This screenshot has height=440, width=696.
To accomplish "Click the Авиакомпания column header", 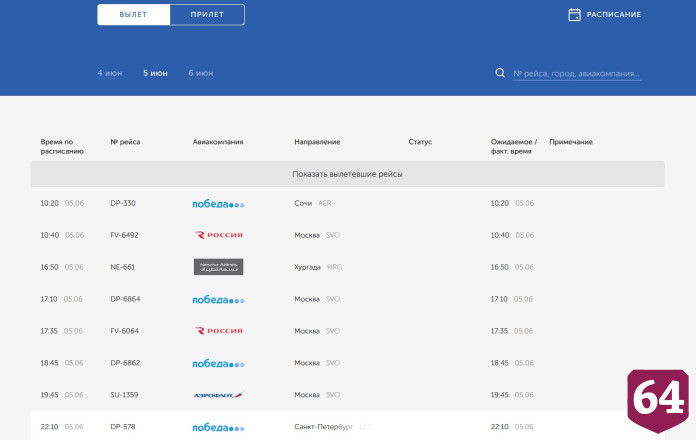I will 218,142.
